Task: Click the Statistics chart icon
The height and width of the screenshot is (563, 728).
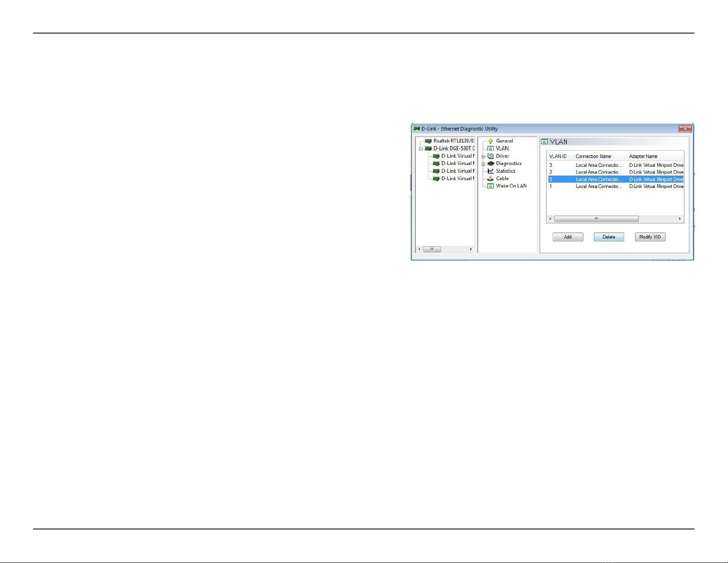Action: point(491,171)
